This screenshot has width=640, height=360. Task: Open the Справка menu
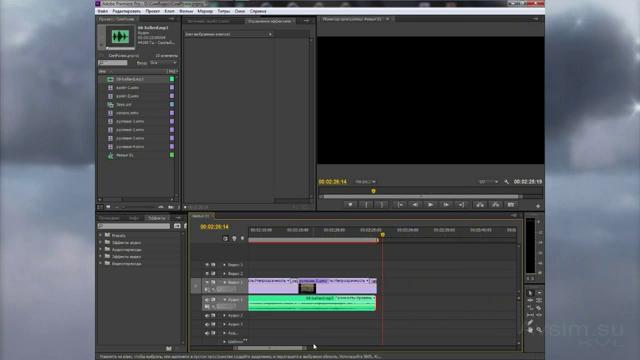tap(258, 11)
